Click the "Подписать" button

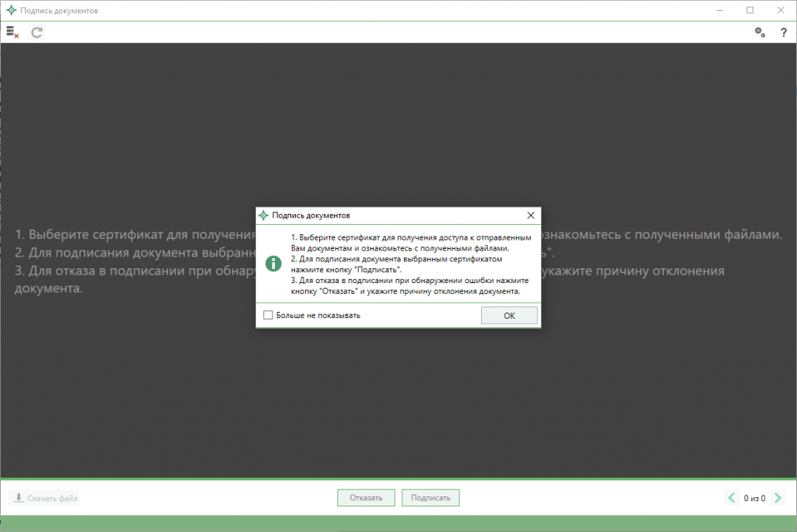point(430,498)
